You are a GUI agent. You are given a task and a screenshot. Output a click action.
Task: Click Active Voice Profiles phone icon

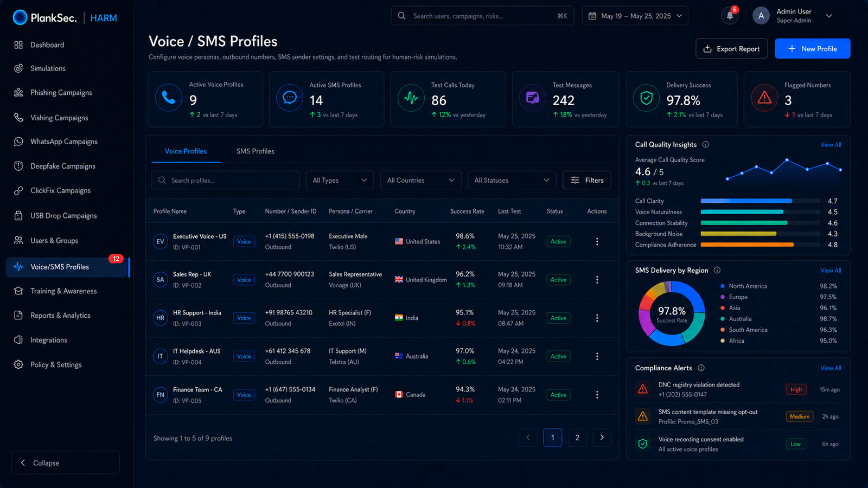tap(169, 98)
